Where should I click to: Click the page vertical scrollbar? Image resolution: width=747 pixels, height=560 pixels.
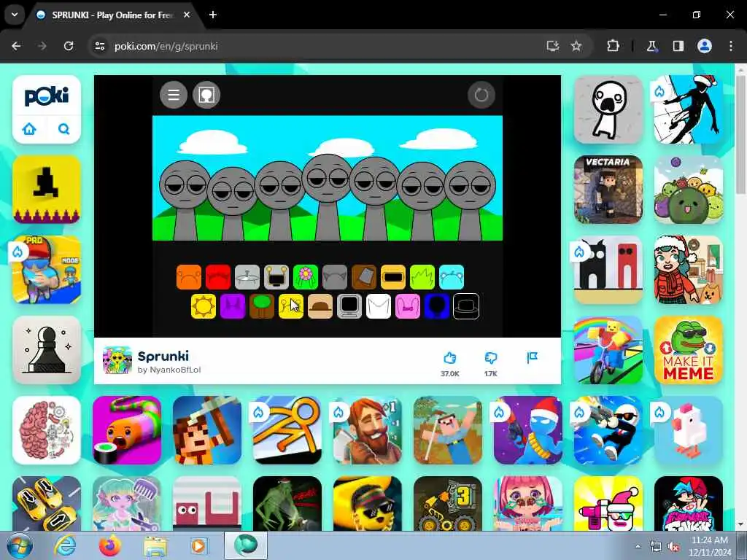pyautogui.click(x=740, y=134)
